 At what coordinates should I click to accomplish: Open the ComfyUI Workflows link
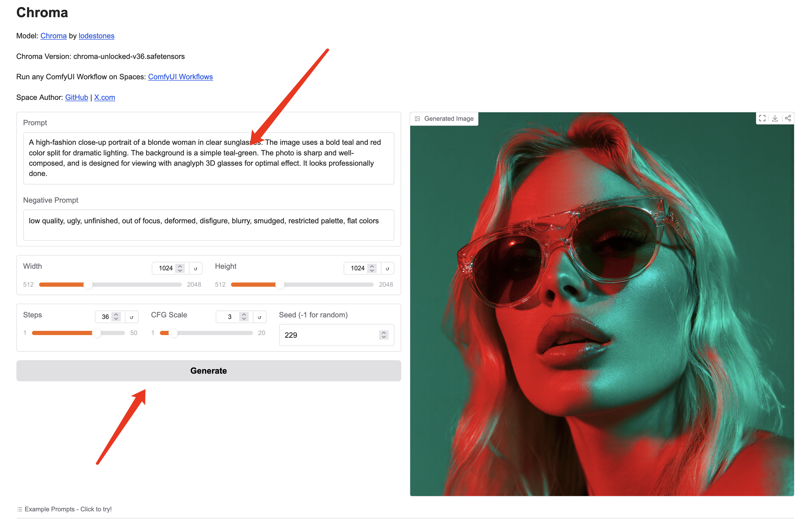pyautogui.click(x=181, y=77)
